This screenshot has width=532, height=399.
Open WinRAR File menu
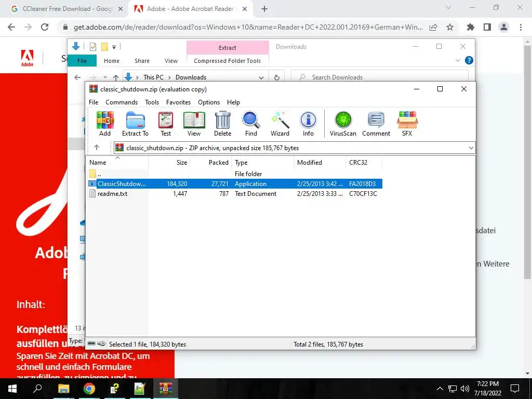[x=94, y=102]
